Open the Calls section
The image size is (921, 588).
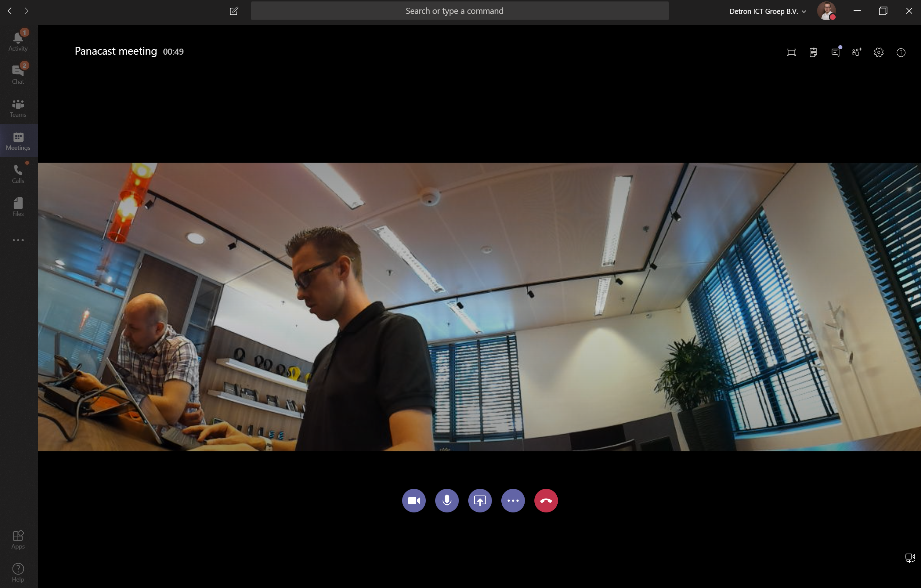pyautogui.click(x=18, y=174)
